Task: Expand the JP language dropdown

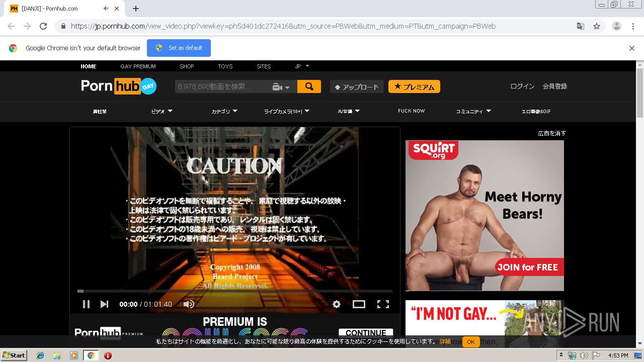Action: coord(302,66)
